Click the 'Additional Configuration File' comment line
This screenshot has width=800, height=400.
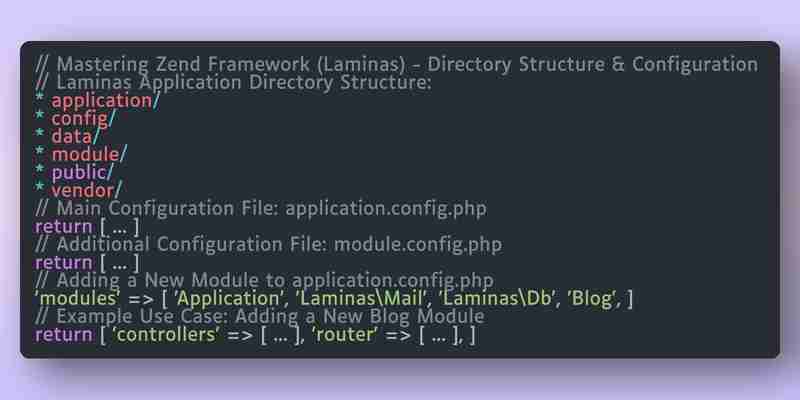(269, 244)
